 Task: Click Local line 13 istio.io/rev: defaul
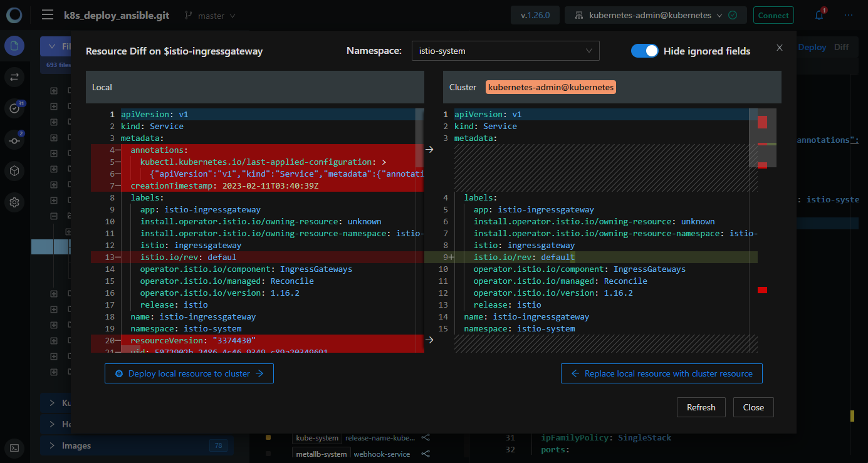pos(188,258)
